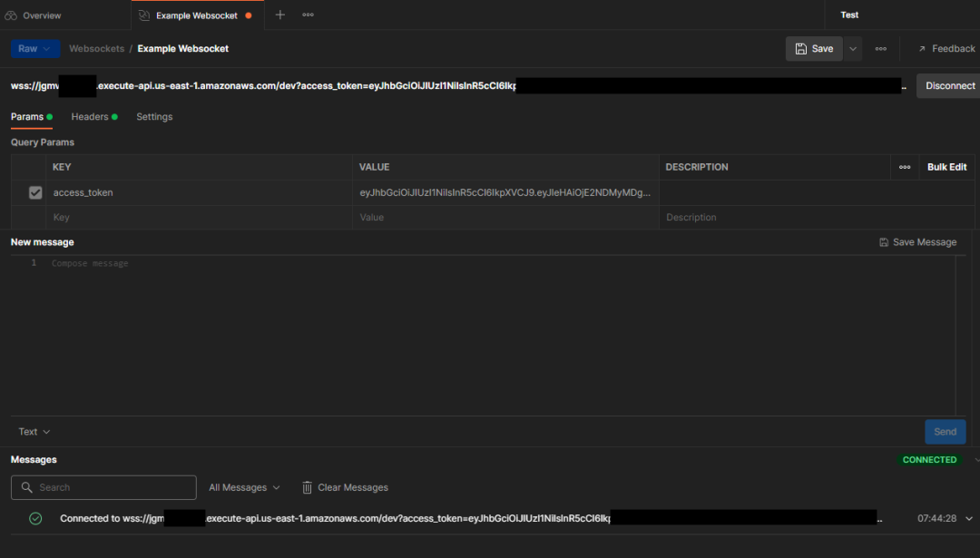Screen dimensions: 980x558
Task: Click the Clear Messages trash icon
Action: tap(308, 487)
